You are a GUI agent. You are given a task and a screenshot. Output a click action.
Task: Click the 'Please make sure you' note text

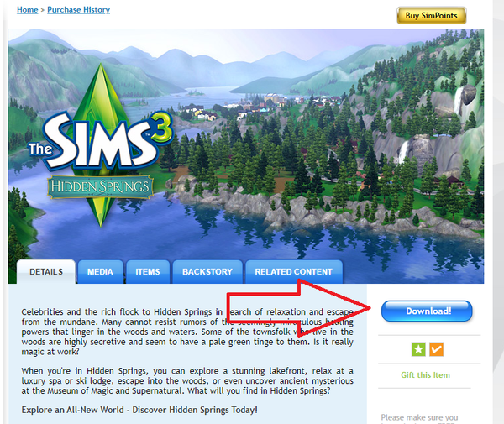click(419, 417)
